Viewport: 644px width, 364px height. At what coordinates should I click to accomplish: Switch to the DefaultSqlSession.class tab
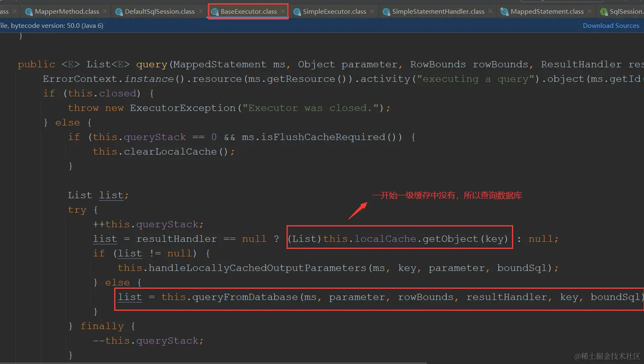click(159, 12)
